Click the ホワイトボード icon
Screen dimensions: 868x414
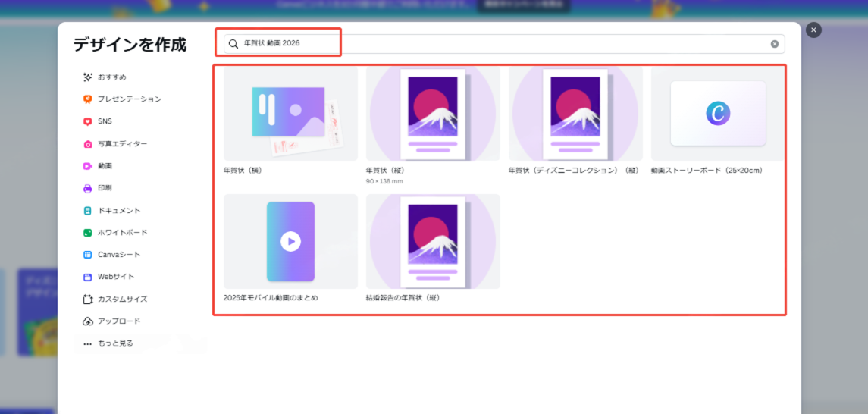[87, 233]
